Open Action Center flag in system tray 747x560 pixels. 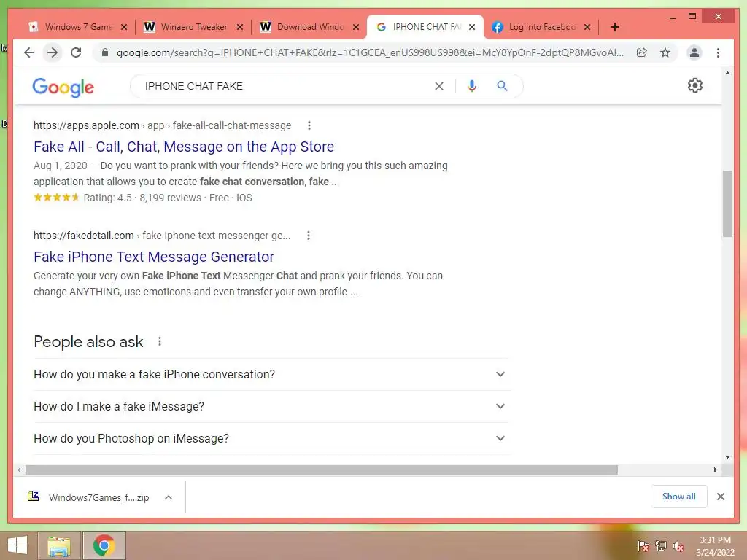coord(643,546)
